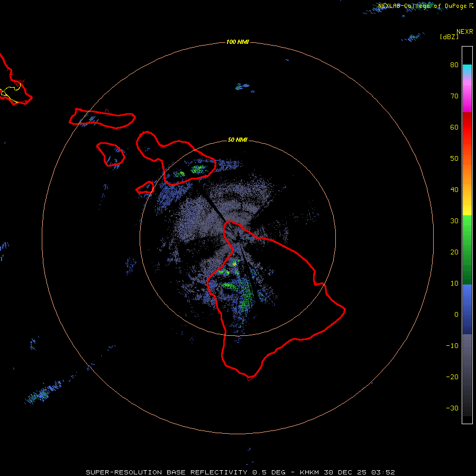Click the "50 NMI" range ring label
This screenshot has width=476, height=476.
[x=237, y=140]
